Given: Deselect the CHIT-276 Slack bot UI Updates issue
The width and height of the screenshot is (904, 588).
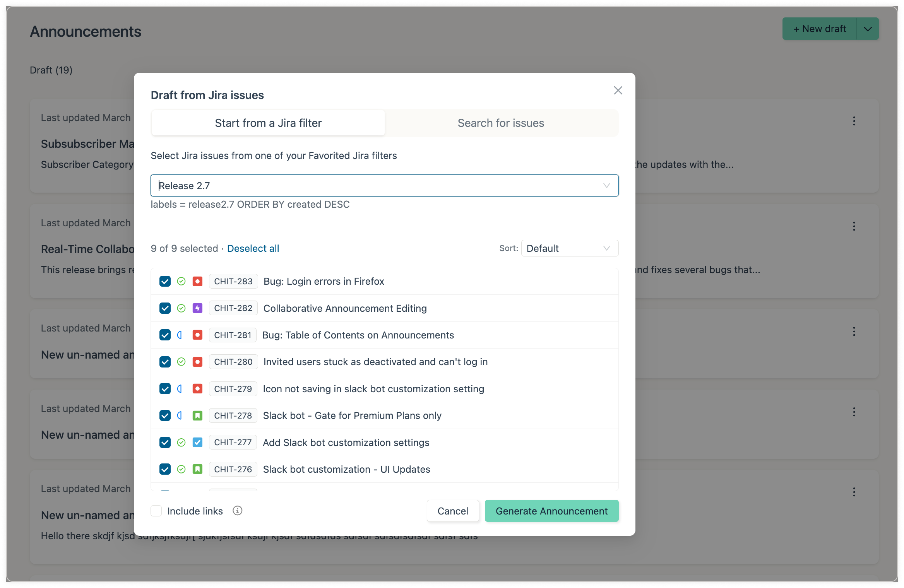Looking at the screenshot, I should click(165, 469).
